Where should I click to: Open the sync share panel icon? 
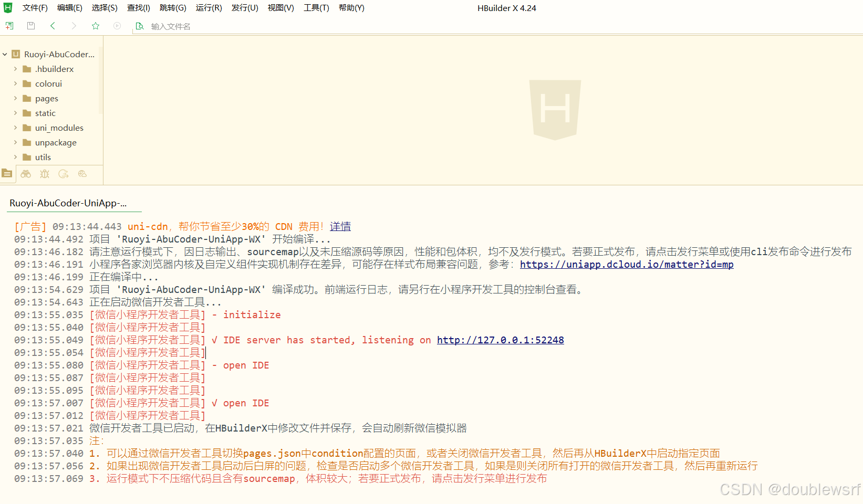(x=64, y=174)
